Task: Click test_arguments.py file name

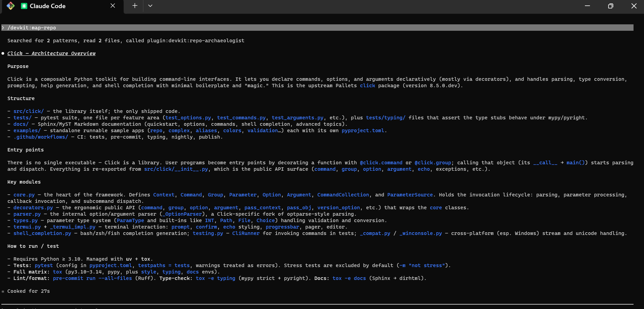Action: pos(298,118)
